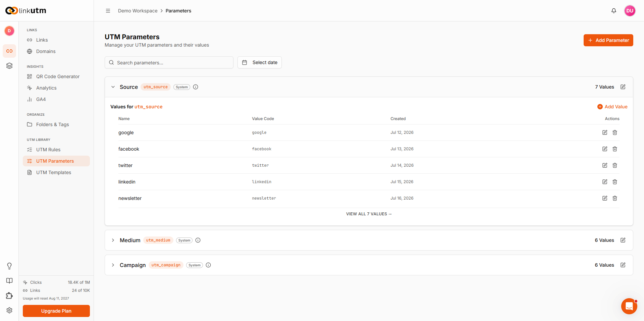
Task: Open QR Code Generator
Action: (56, 76)
